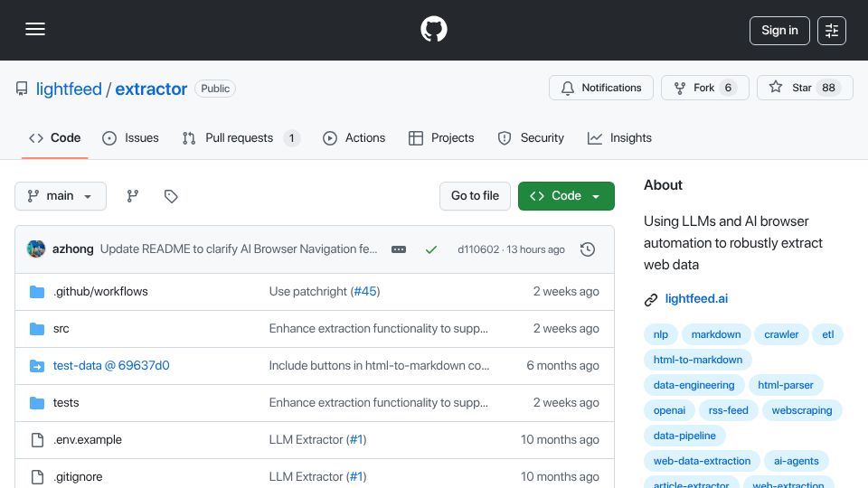Open the extractor repository link

151,89
